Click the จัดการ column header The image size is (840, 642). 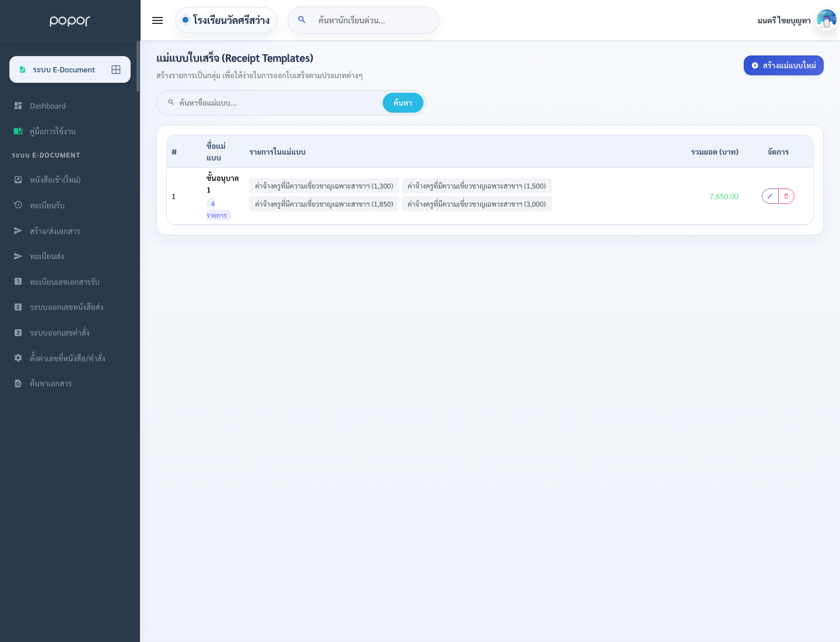(778, 152)
